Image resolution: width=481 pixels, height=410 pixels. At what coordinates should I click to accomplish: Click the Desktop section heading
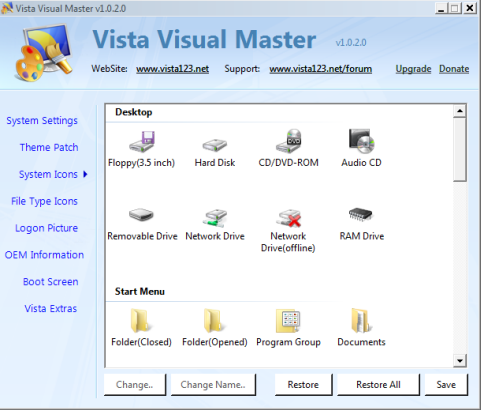tap(134, 112)
